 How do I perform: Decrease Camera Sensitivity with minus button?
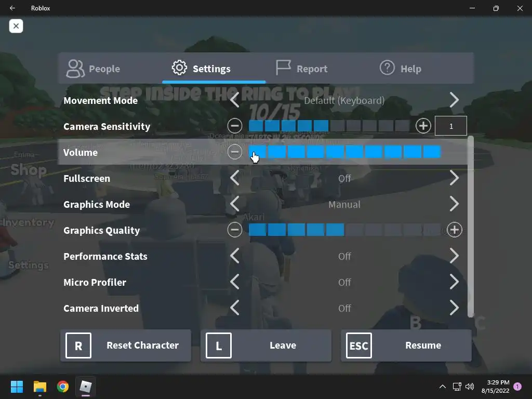(235, 126)
